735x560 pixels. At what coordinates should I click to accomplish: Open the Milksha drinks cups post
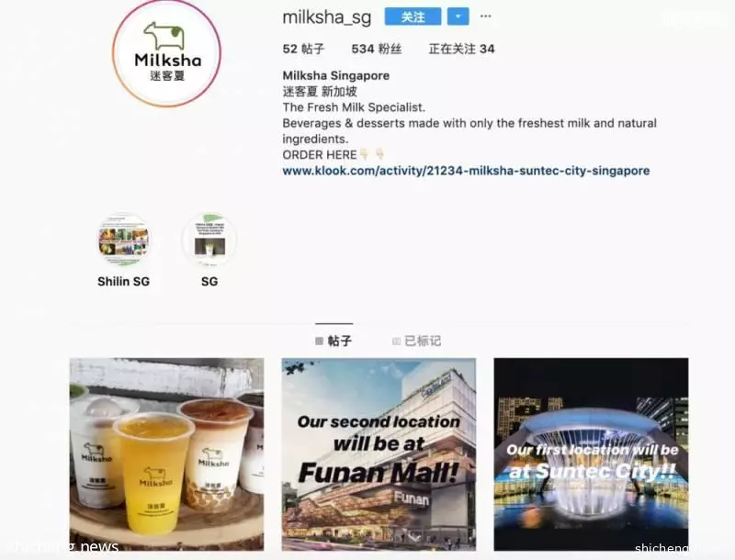point(167,454)
